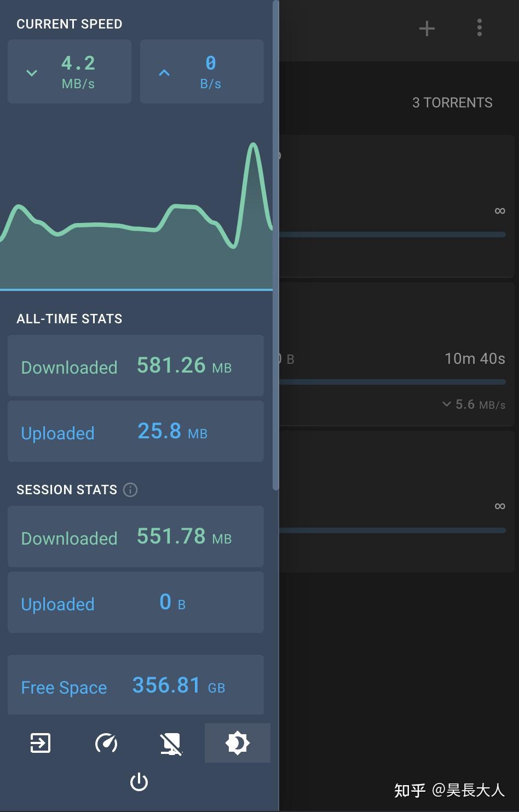Click the upload speed up-chevron icon
519x812 pixels.
164,72
